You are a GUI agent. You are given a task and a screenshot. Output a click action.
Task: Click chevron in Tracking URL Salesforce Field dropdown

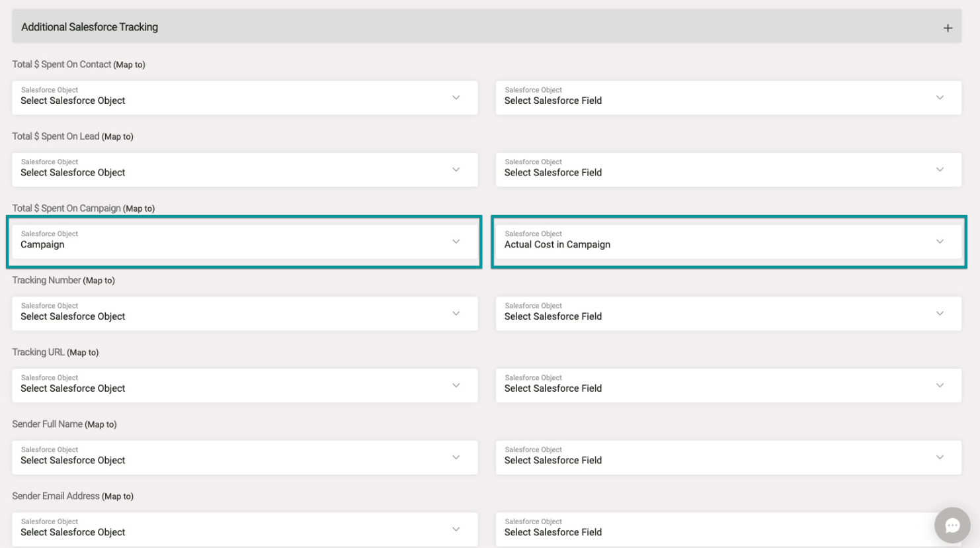coord(940,385)
